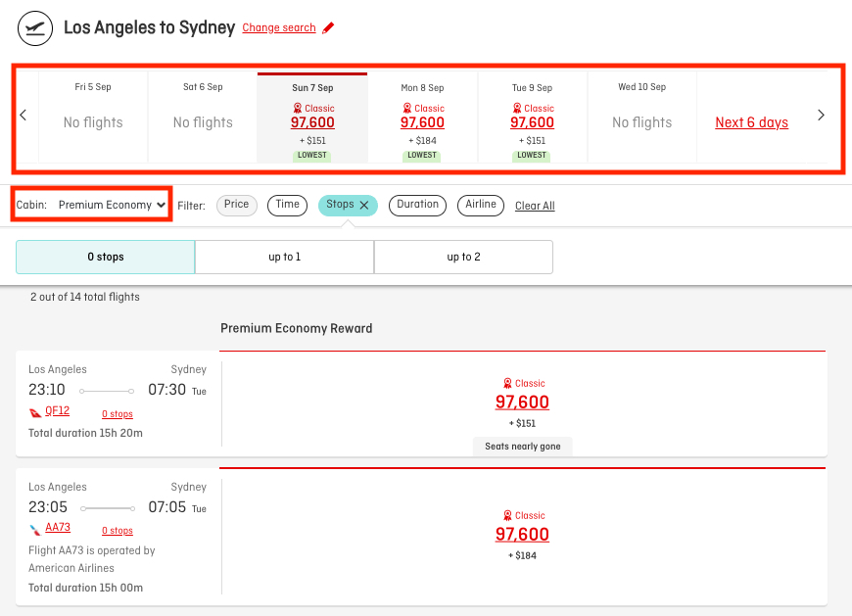The image size is (852, 616).
Task: Click 'Total duration 15h 00m' text
Action: tap(86, 588)
